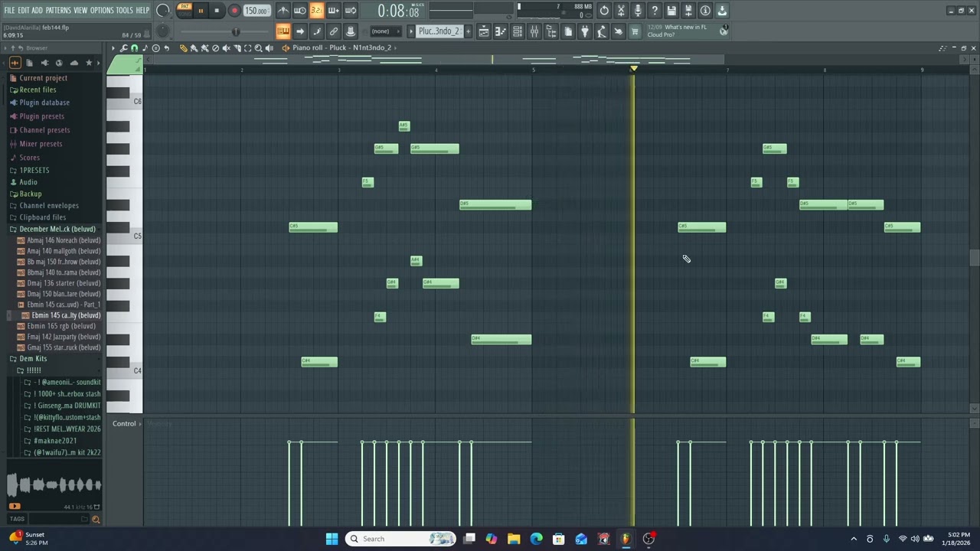This screenshot has height=551, width=980.
Task: Open the plugin picker plug icon
Action: point(585,31)
